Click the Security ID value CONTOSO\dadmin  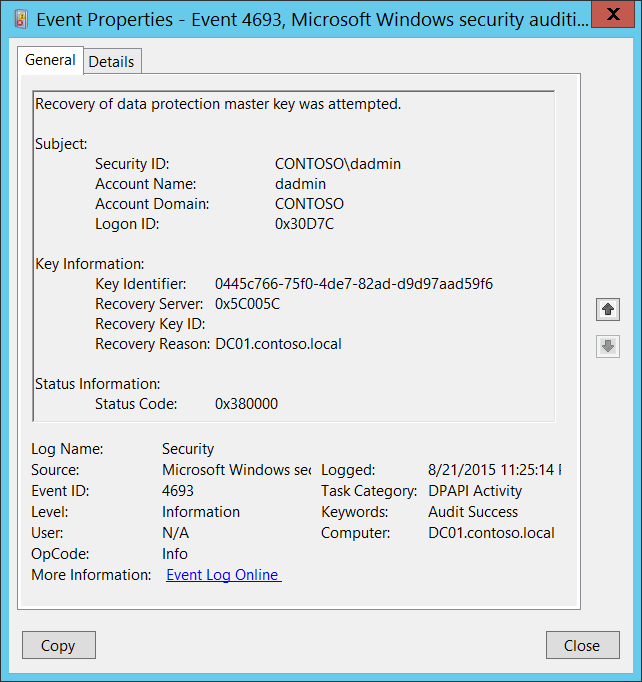[338, 164]
